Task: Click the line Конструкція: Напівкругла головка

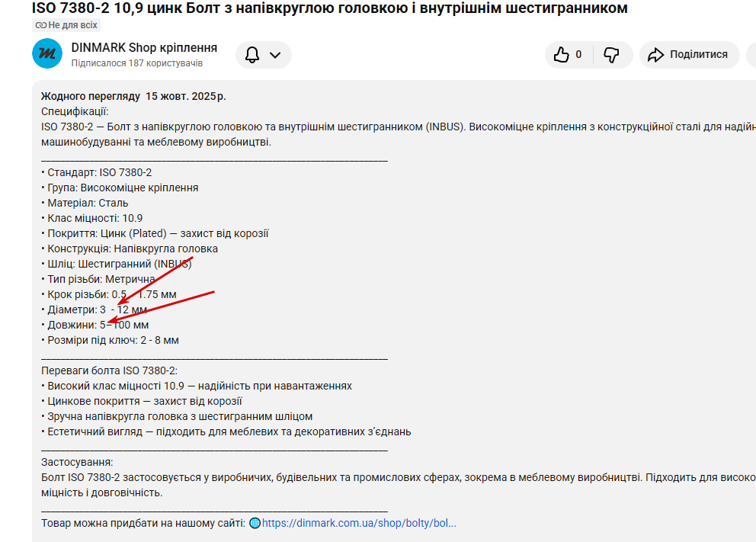Action: click(130, 249)
